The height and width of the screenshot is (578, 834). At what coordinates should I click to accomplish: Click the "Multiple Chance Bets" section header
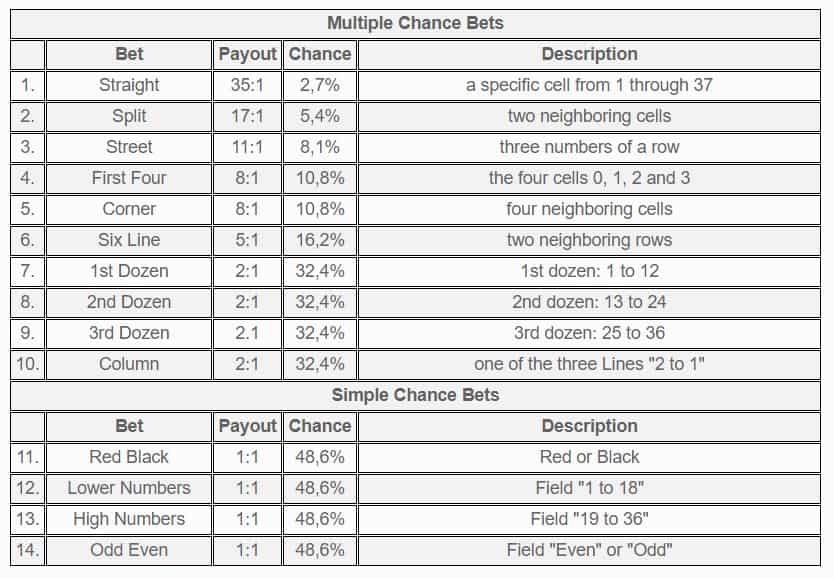[x=416, y=23]
